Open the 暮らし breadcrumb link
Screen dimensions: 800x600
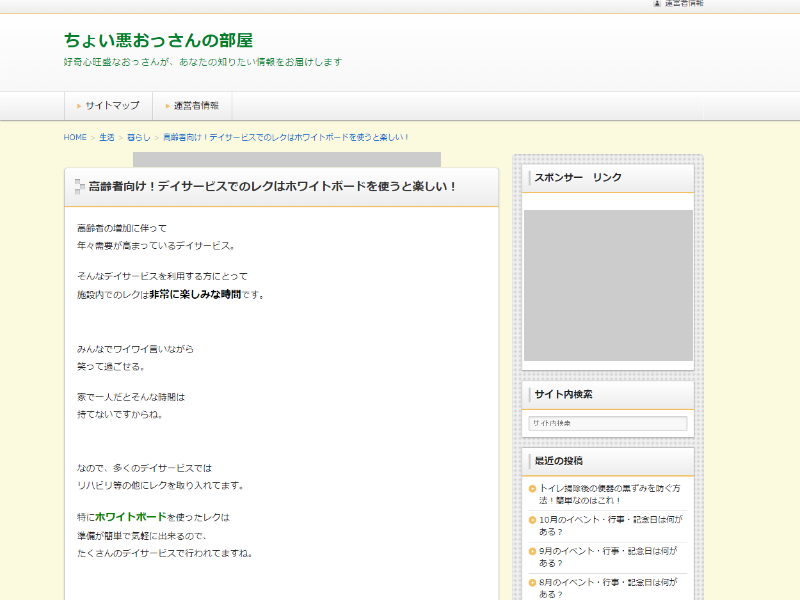point(139,137)
